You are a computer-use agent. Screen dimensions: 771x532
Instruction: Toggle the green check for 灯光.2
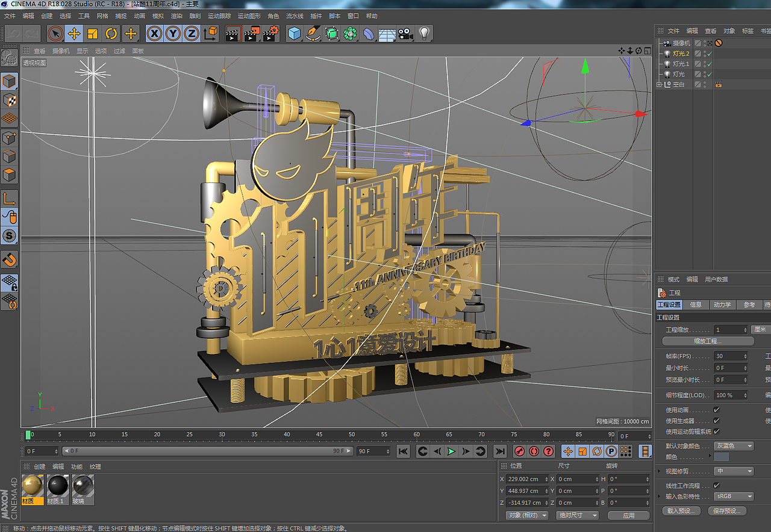coord(710,54)
